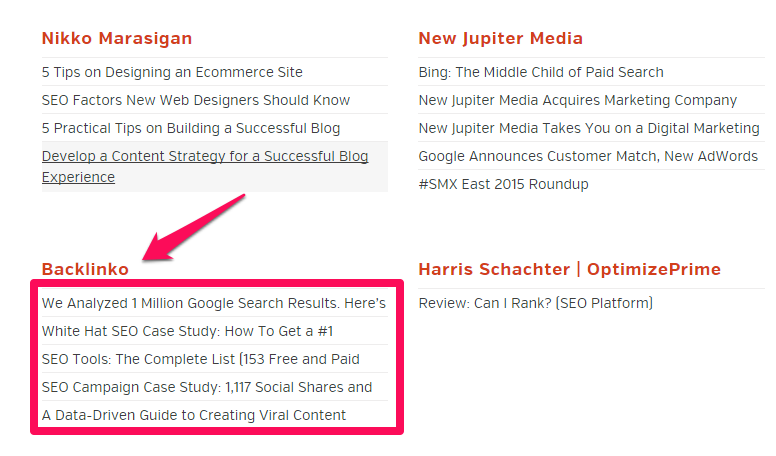Open the New Jupiter Media heading
Viewport: 776px width, 456px height.
coord(500,39)
